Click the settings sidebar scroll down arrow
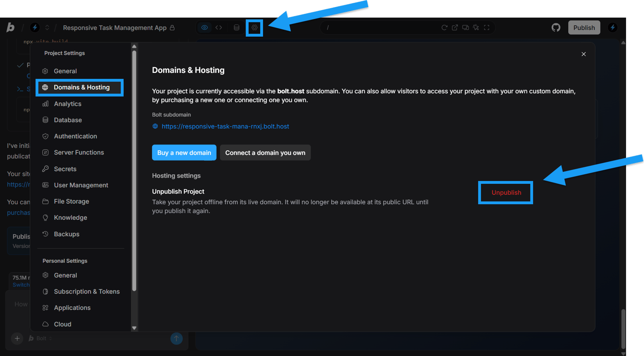 pos(134,328)
